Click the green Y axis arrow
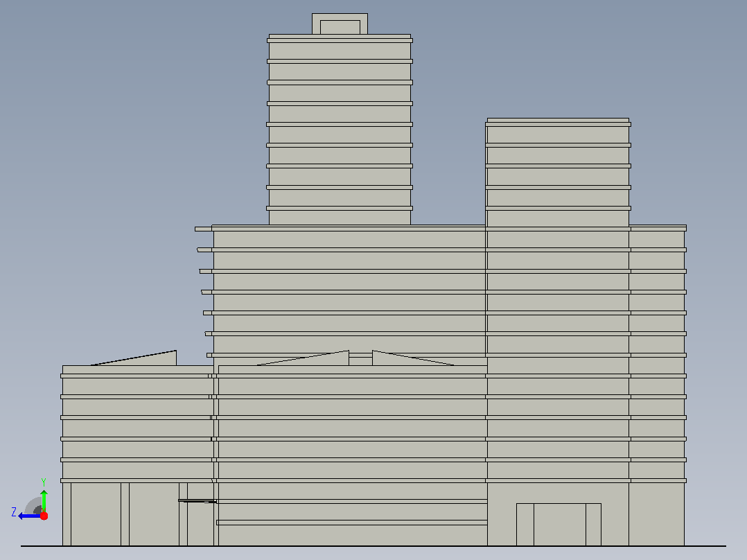Image resolution: width=747 pixels, height=560 pixels. 44,500
